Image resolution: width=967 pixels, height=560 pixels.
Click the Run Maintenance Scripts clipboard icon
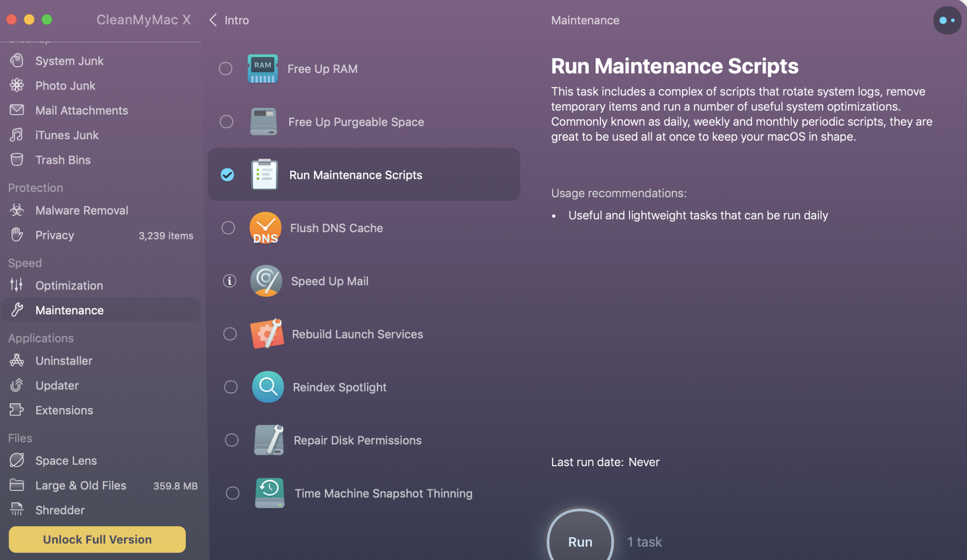(x=265, y=174)
